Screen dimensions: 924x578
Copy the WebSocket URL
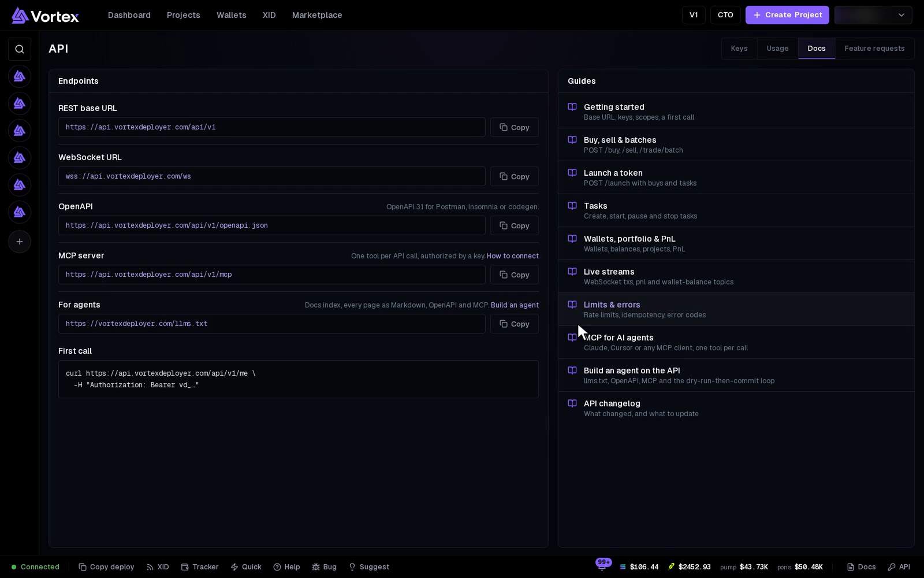click(515, 176)
